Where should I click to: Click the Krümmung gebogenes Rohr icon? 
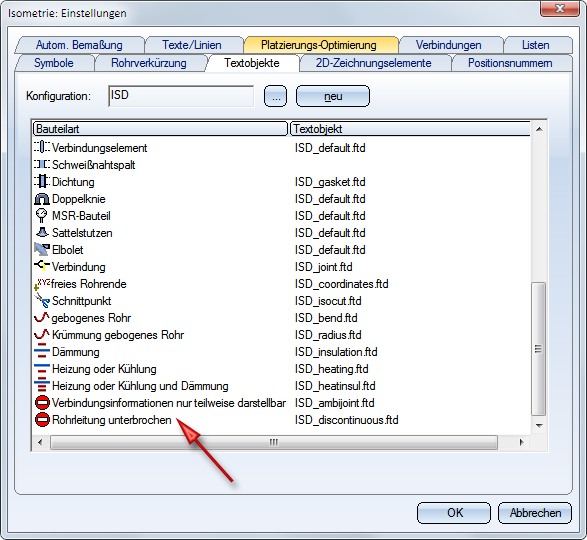[x=42, y=334]
